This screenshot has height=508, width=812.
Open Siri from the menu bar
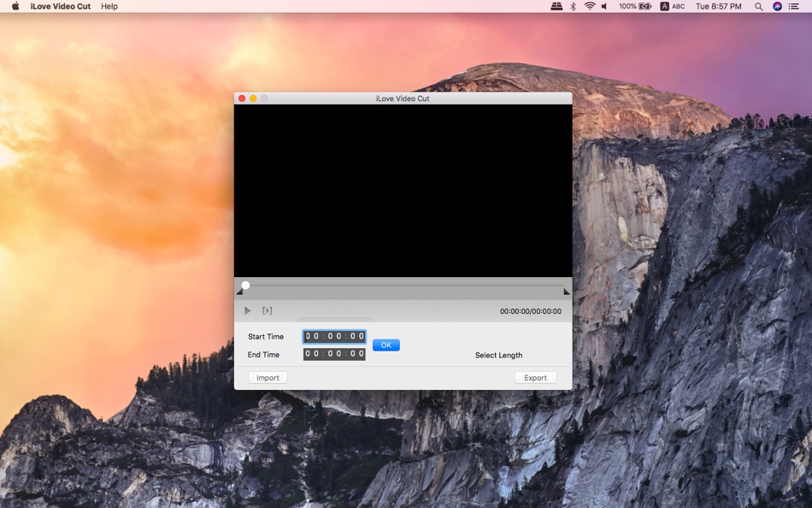[777, 6]
